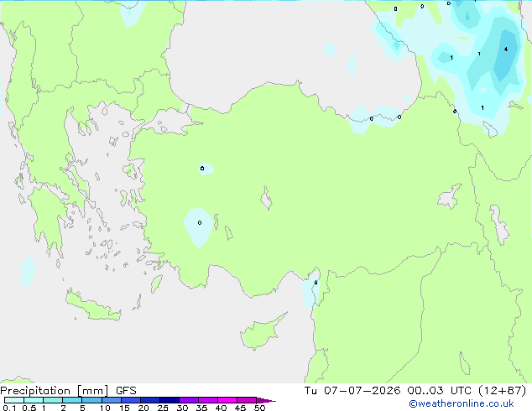The width and height of the screenshot is (532, 411).
Task: Click the '0.1' legend scale label
Action: coord(9,408)
